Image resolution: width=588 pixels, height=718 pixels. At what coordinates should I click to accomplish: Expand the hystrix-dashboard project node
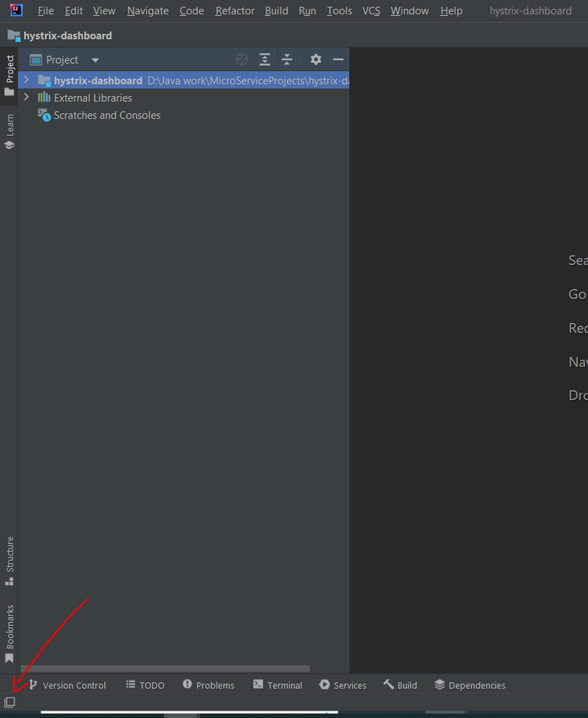pos(26,80)
